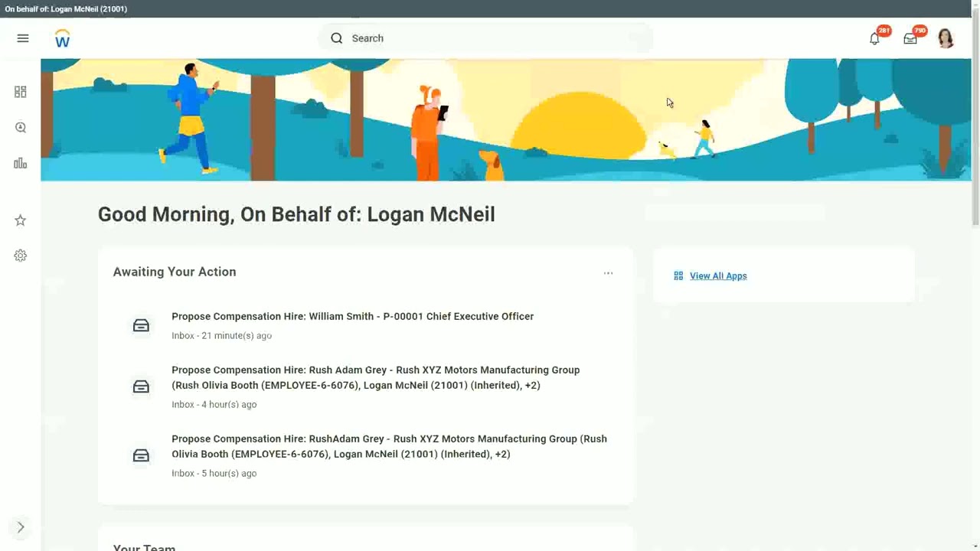Click the Awaiting Your Action heading
The width and height of the screenshot is (980, 551).
[175, 272]
